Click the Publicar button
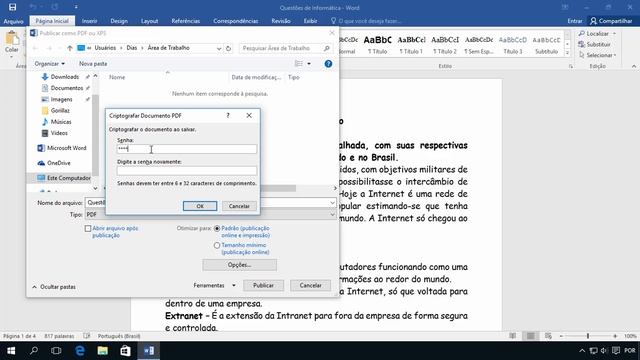 263,285
